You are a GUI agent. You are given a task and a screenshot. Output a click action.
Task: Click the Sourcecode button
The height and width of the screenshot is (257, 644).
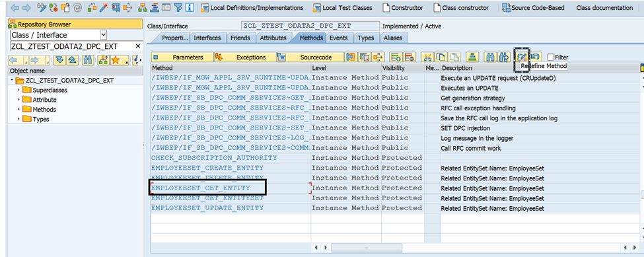310,57
